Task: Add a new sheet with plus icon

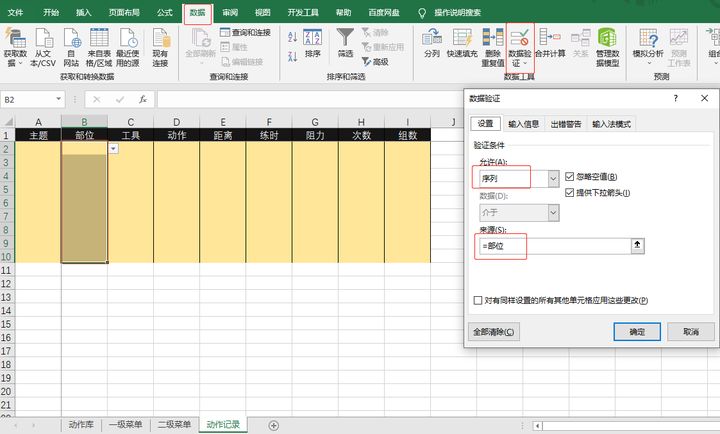Action: [274, 425]
